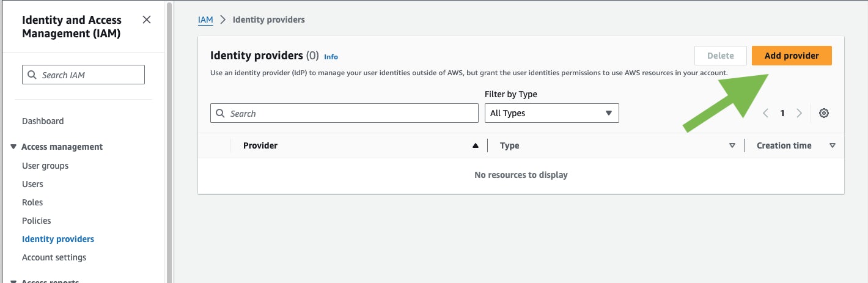Open Account settings
Image resolution: width=868 pixels, height=283 pixels.
54,257
